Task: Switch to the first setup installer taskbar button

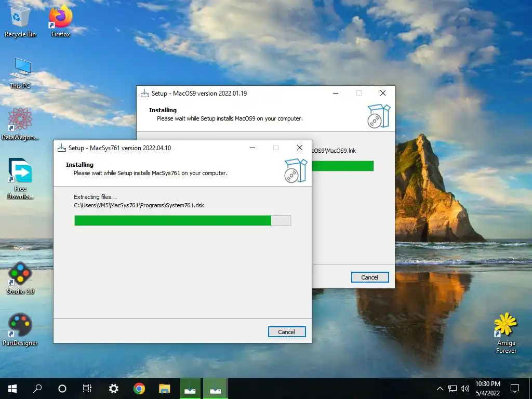Action: 190,389
